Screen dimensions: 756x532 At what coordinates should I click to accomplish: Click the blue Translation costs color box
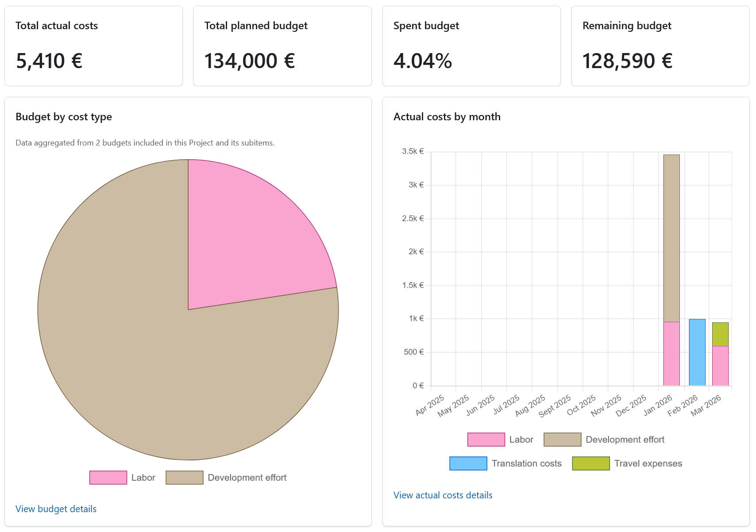pos(468,463)
